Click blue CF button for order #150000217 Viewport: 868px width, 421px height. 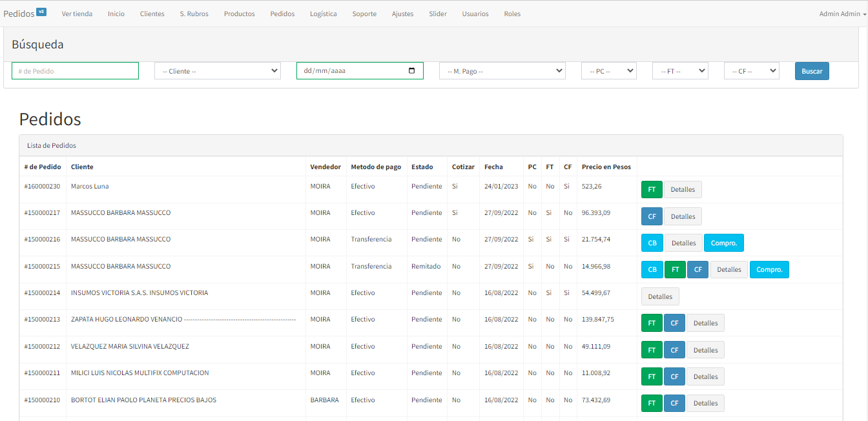point(652,216)
